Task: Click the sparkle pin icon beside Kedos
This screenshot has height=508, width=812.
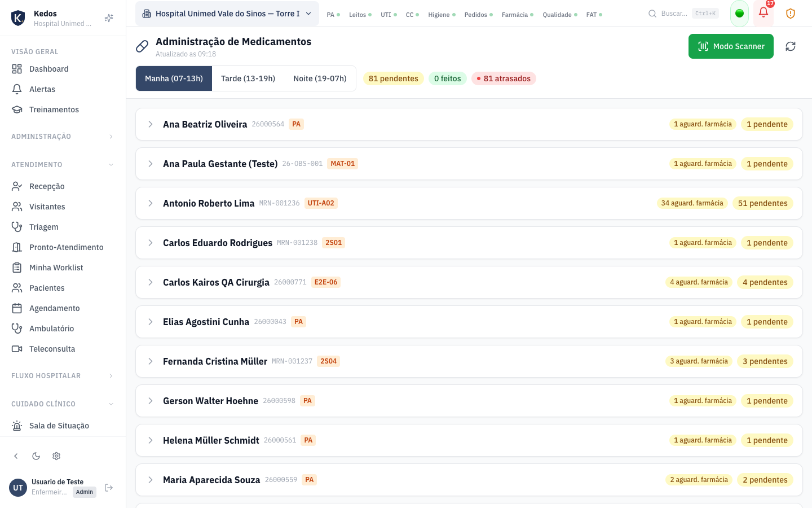Action: coord(109,18)
